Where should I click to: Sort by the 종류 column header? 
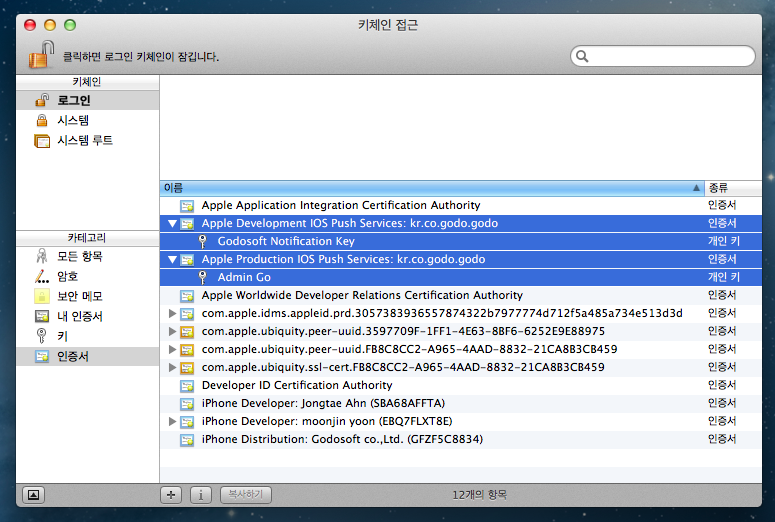coord(733,188)
